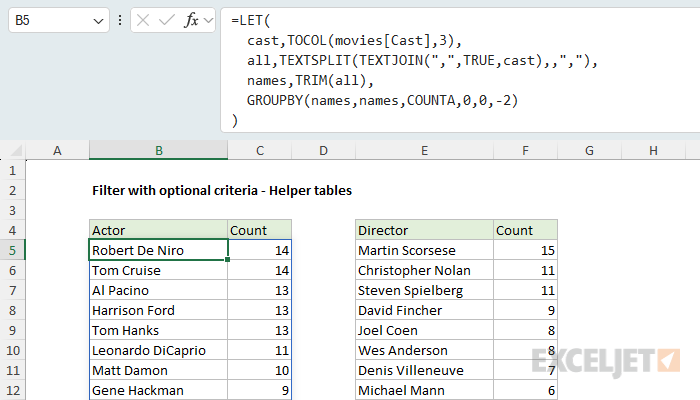
Task: Click Robert De Niro's count of 14
Action: (x=260, y=250)
